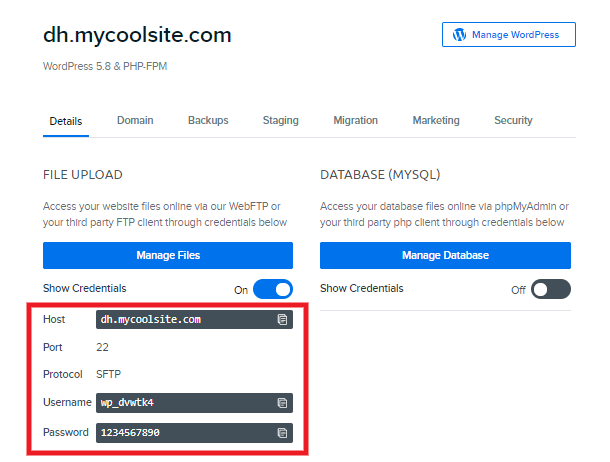Viewport: 610px width, 462px height.
Task: Click the Manage Database button
Action: tap(445, 256)
